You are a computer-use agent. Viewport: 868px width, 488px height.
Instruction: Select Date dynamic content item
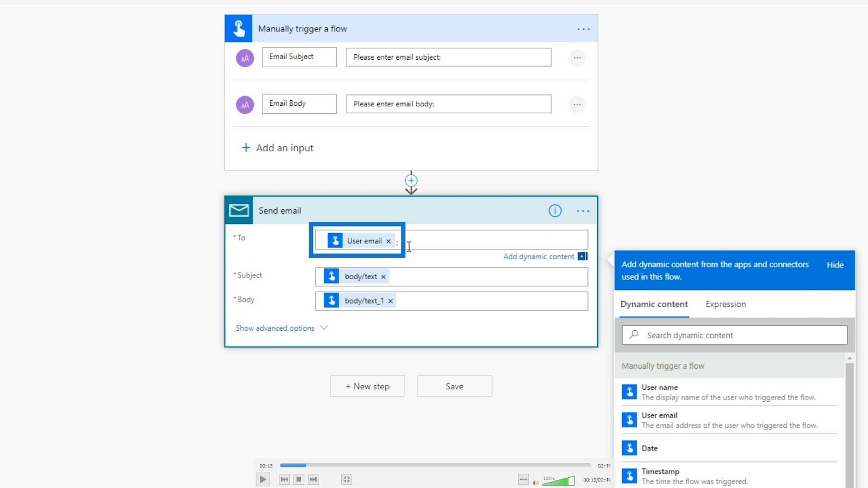pos(729,448)
